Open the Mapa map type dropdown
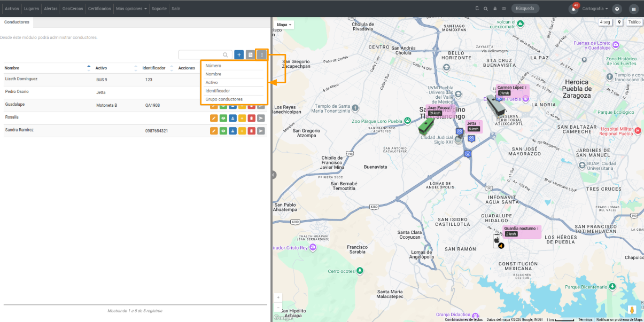 (284, 25)
